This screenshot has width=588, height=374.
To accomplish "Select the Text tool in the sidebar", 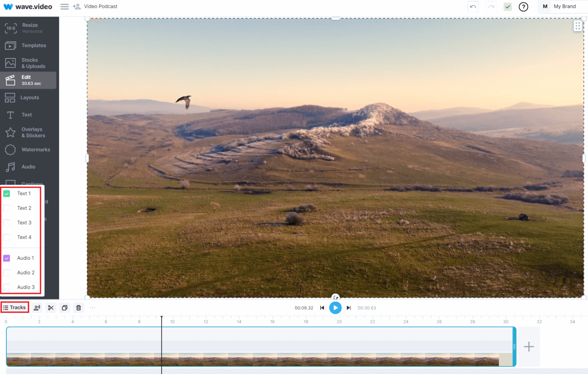I will click(x=26, y=114).
